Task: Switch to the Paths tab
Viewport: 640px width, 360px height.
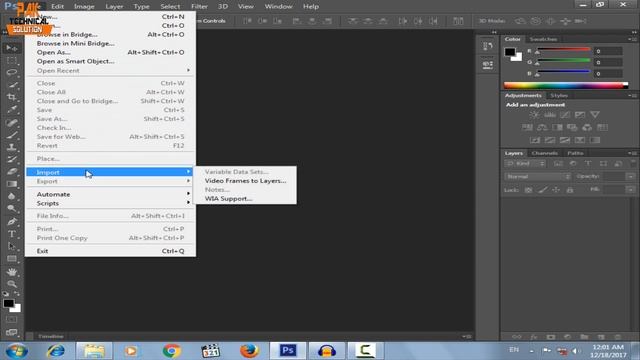Action: 575,153
